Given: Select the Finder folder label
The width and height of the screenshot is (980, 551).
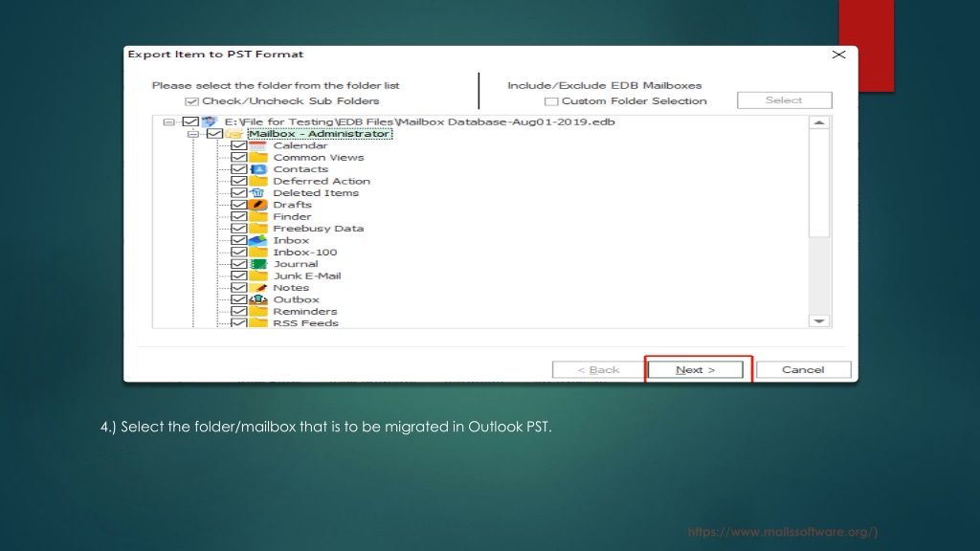Looking at the screenshot, I should point(292,217).
